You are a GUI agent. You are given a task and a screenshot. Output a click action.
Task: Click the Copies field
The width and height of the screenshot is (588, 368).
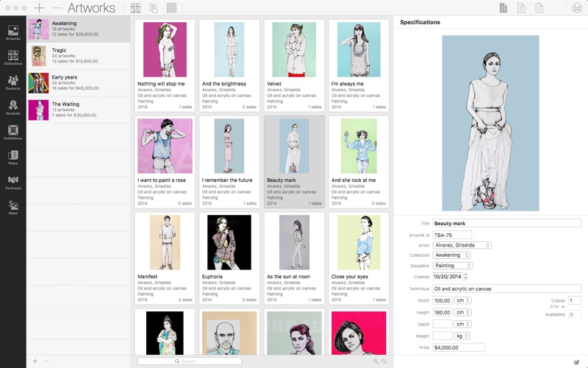coord(575,300)
